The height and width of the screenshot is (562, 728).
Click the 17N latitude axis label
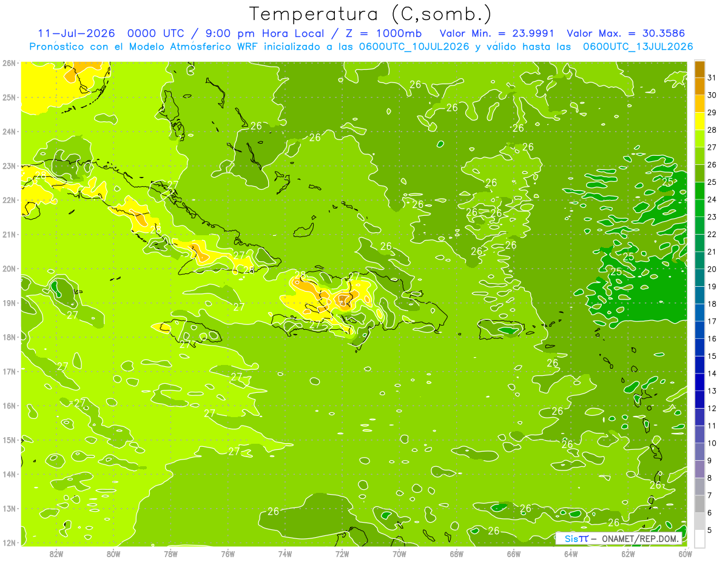[x=8, y=371]
